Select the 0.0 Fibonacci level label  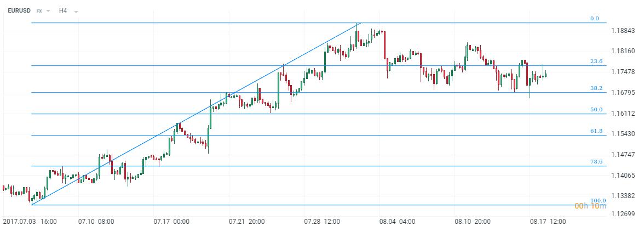pyautogui.click(x=594, y=19)
